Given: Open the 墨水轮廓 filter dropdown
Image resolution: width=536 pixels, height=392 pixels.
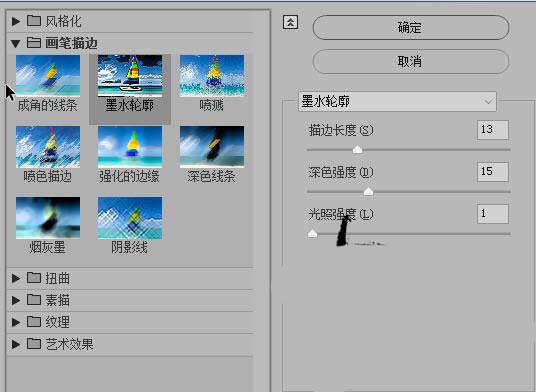Looking at the screenshot, I should click(397, 102).
